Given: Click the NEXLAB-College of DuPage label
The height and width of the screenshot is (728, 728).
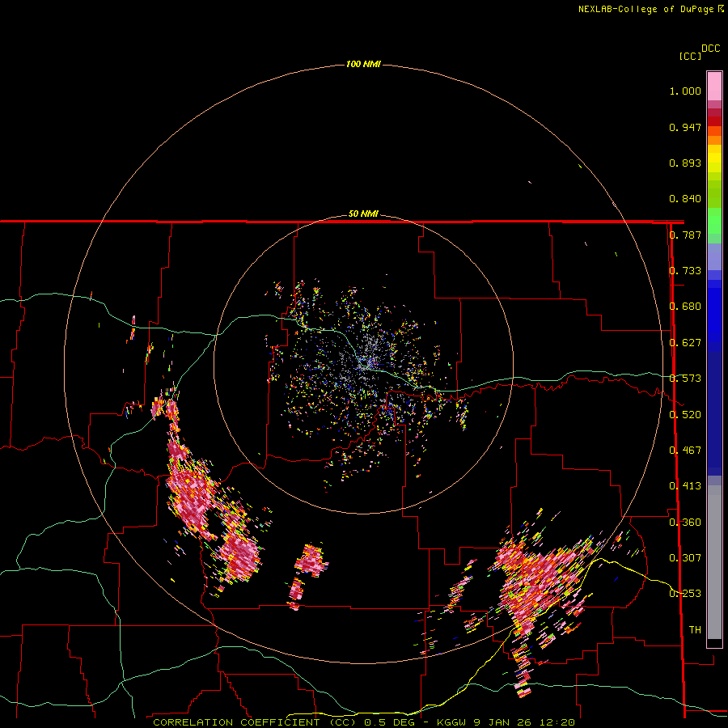Looking at the screenshot, I should (645, 9).
